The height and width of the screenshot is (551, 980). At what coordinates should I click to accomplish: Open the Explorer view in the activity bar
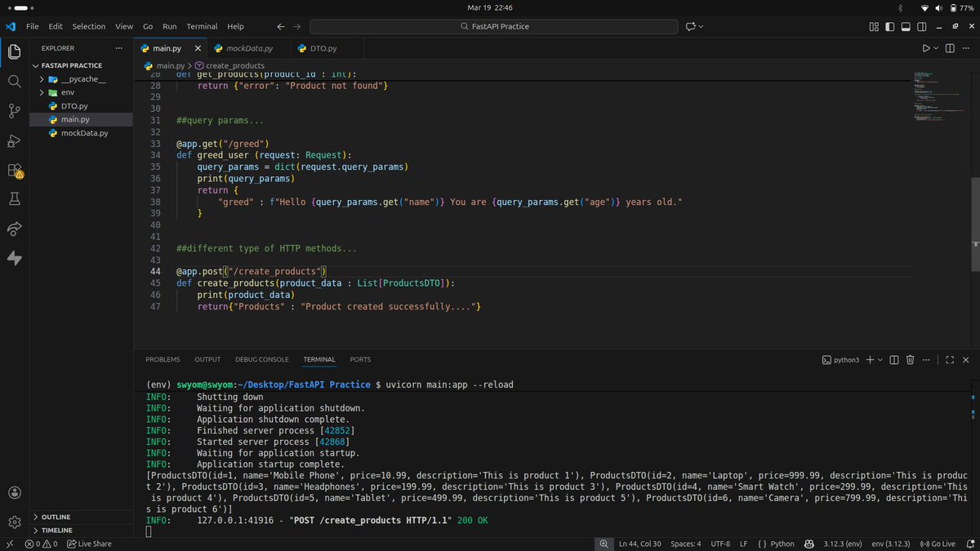tap(14, 52)
